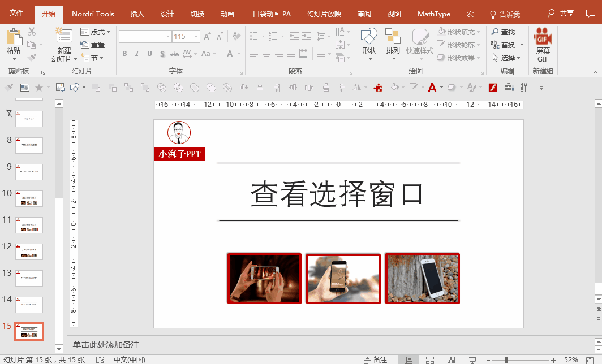Switch to the 口袋动画 PA tab
The image size is (602, 364).
tap(272, 14)
